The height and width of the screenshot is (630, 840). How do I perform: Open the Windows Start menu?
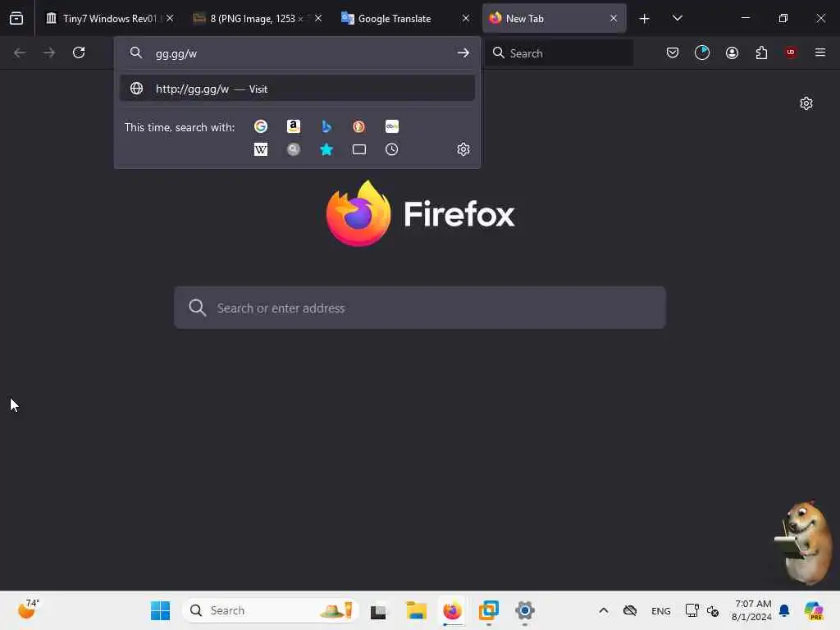pos(160,610)
